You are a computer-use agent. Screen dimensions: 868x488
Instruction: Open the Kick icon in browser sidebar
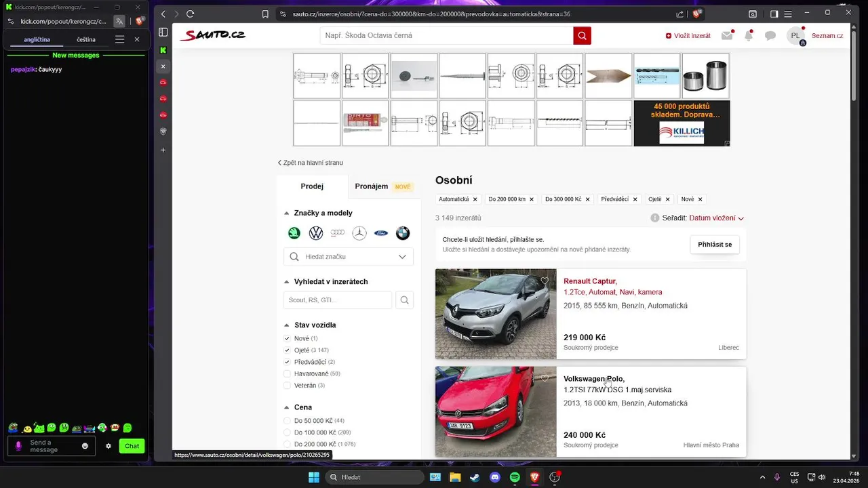click(163, 49)
